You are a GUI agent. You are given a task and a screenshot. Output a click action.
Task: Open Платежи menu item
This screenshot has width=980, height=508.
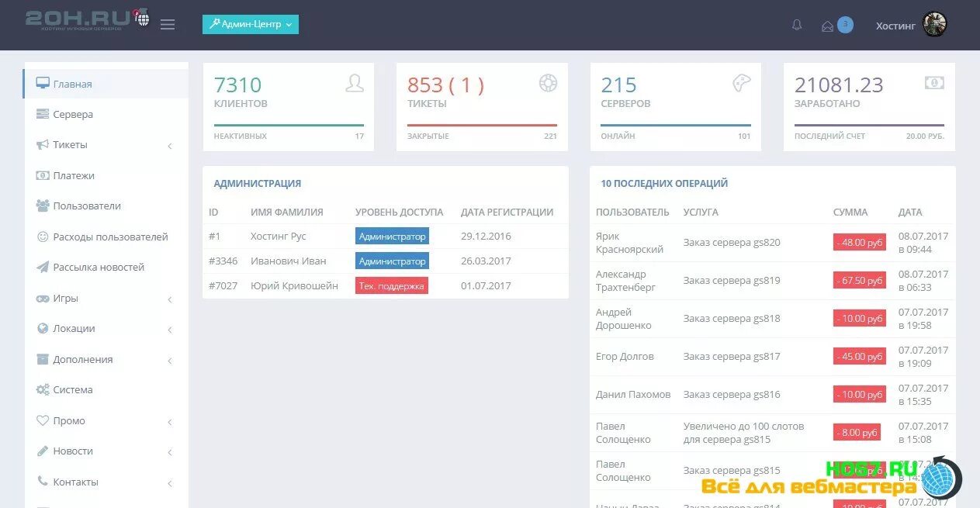tap(106, 175)
